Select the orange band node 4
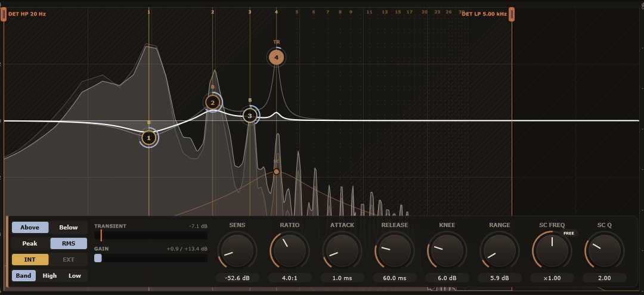644x295 pixels. [277, 57]
